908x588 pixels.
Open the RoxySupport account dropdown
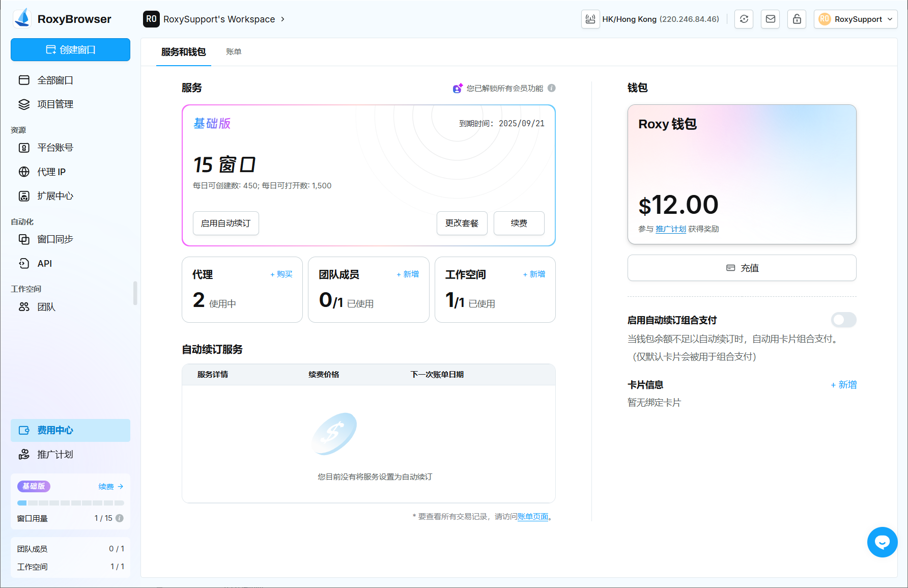(855, 19)
